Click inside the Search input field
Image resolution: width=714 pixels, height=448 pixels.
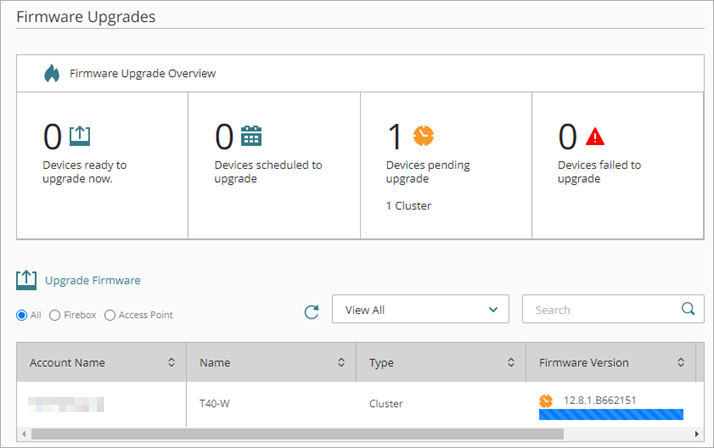(600, 310)
